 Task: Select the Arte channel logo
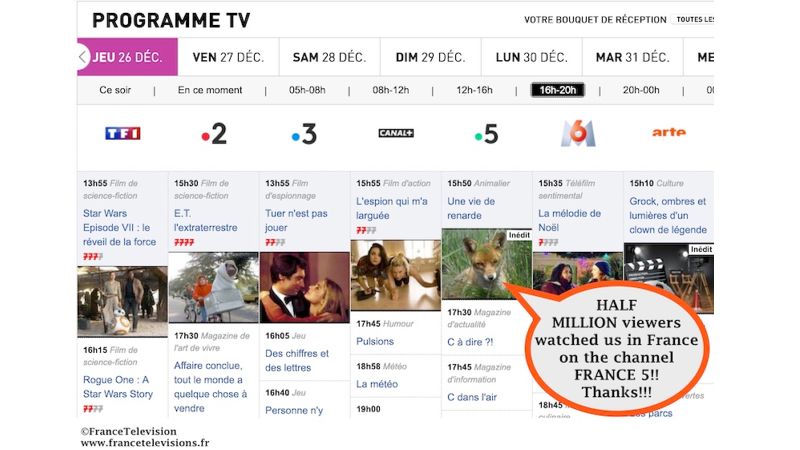coord(669,133)
